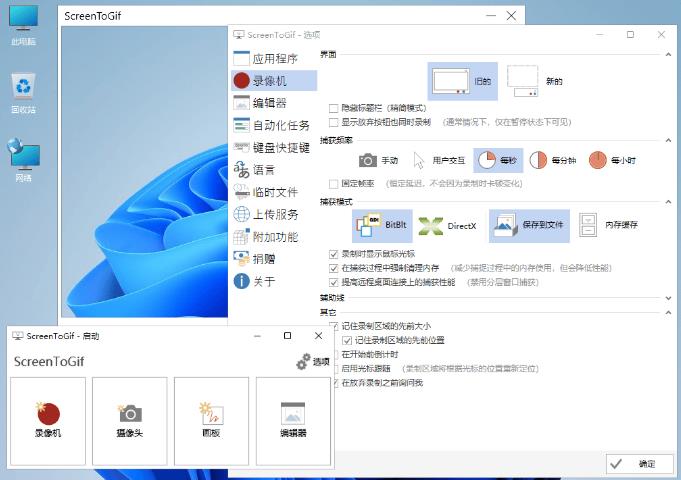Click the 确定 button
The height and width of the screenshot is (480, 681).
pyautogui.click(x=640, y=464)
